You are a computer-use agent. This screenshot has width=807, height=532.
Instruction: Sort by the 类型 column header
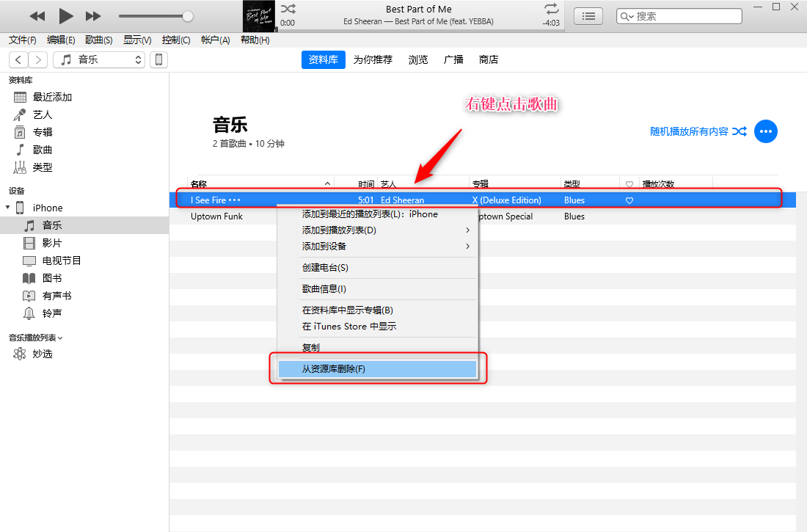pos(572,184)
